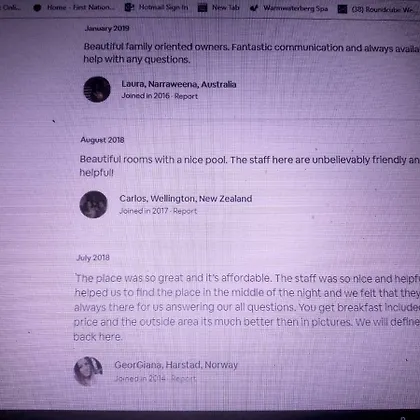Image resolution: width=420 pixels, height=420 pixels.
Task: Click the August 2018 date label
Action: [102, 140]
